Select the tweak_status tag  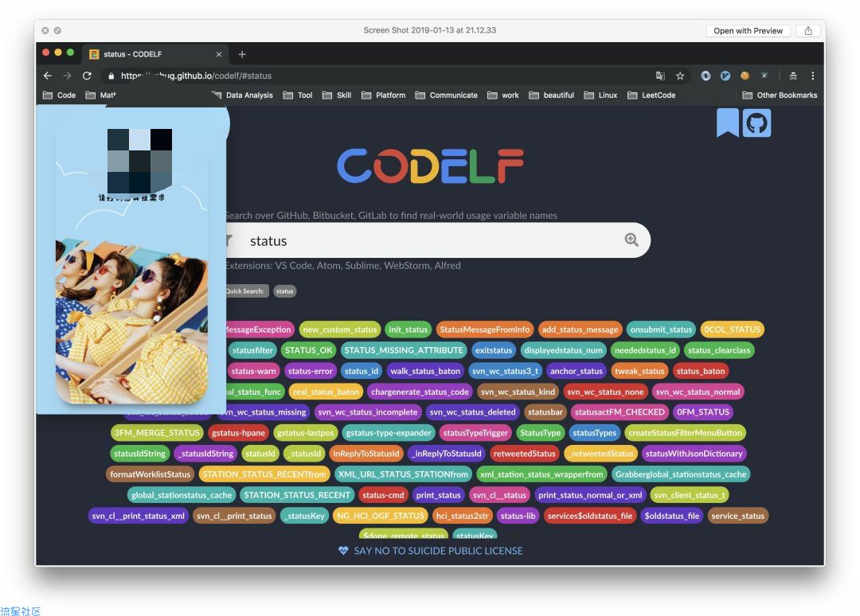[x=639, y=371]
